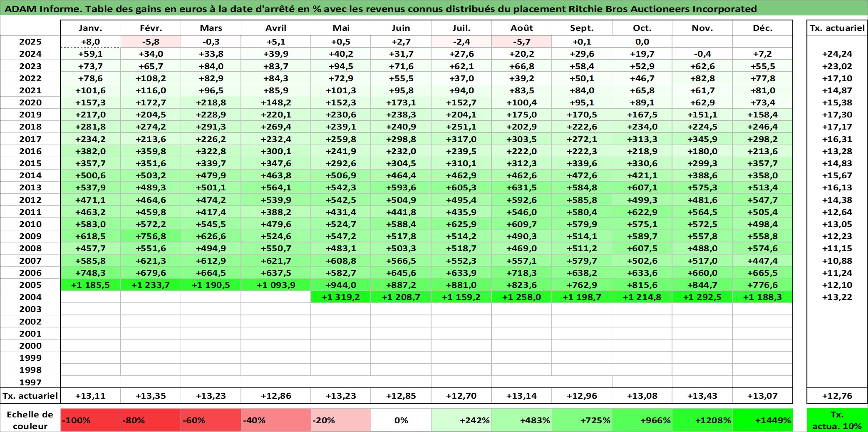The width and height of the screenshot is (868, 432).
Task: Select cell +94,5 for May 2023
Action: click(x=341, y=66)
